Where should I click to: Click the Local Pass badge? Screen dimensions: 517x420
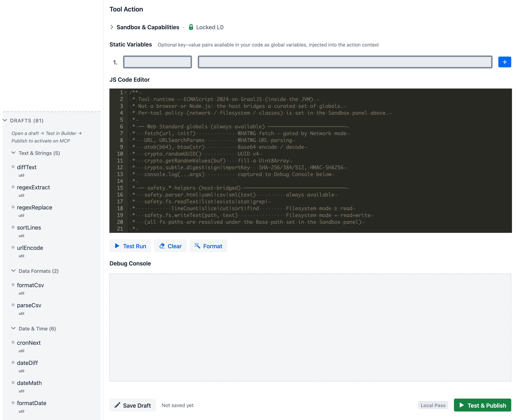click(x=433, y=405)
